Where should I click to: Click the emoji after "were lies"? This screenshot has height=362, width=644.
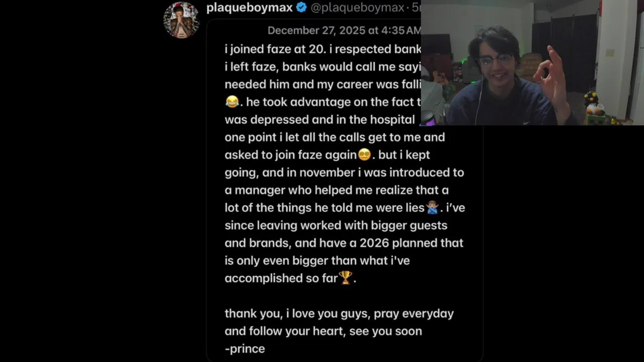pos(432,208)
